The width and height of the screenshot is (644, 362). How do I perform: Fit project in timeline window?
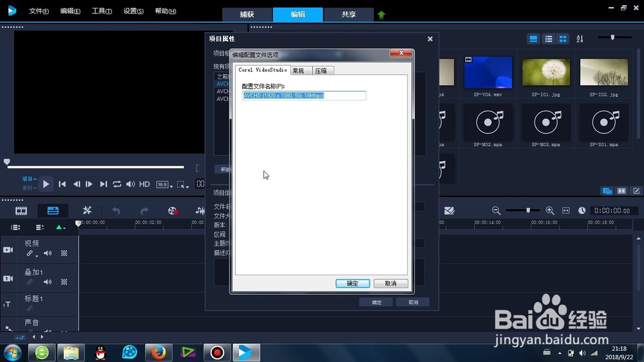click(566, 211)
